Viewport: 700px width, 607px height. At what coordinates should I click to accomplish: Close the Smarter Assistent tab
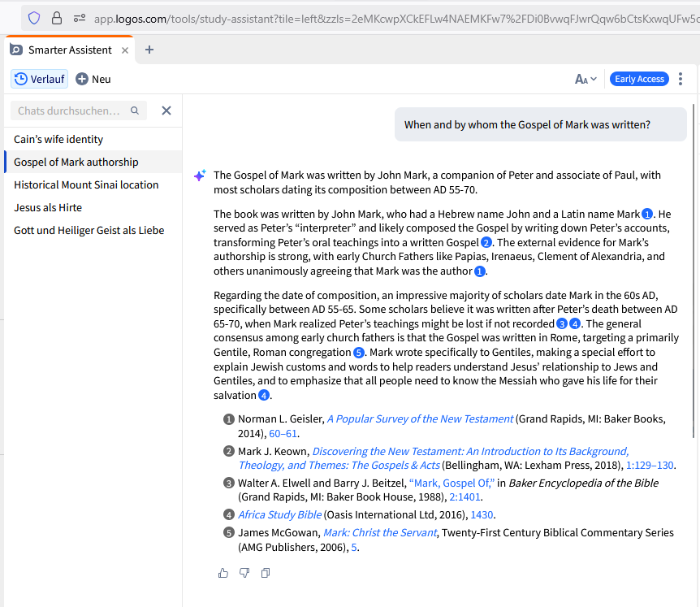tap(125, 50)
